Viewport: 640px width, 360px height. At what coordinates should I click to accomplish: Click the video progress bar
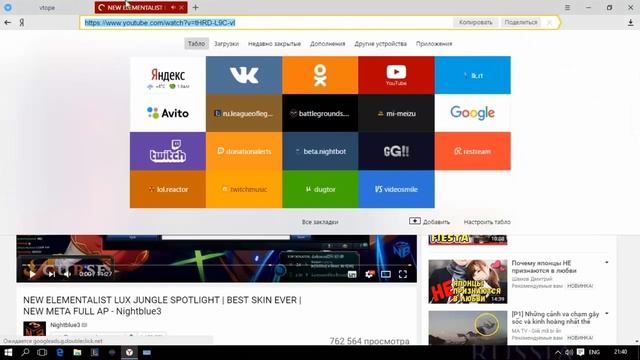coord(216,265)
